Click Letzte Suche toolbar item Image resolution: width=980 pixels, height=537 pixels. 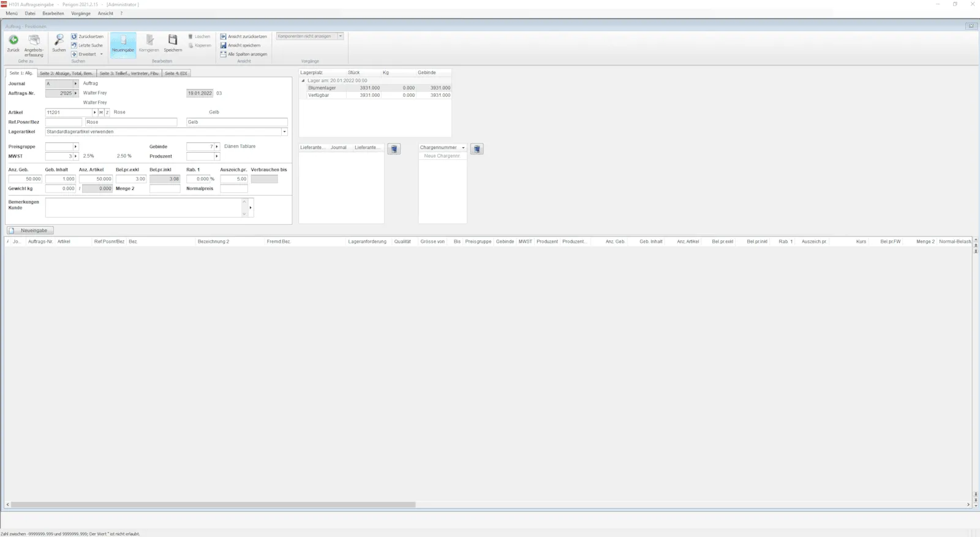pyautogui.click(x=87, y=45)
